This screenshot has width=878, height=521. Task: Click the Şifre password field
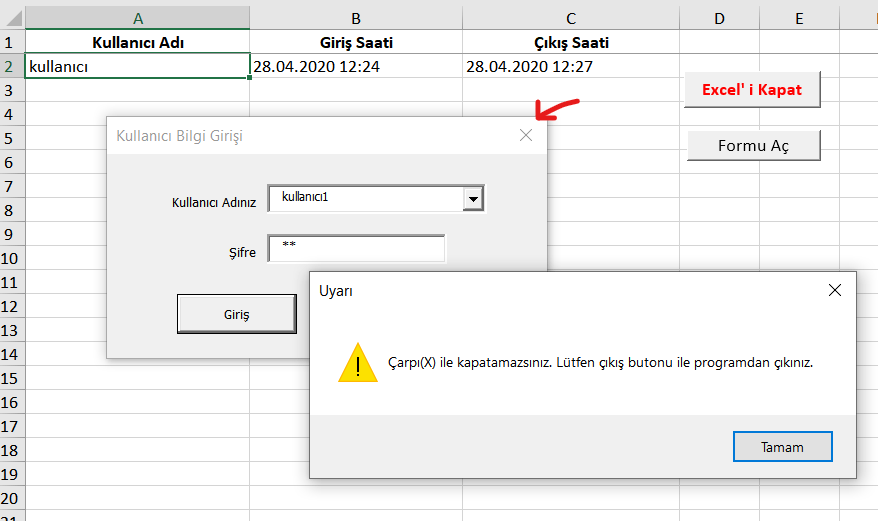point(356,249)
